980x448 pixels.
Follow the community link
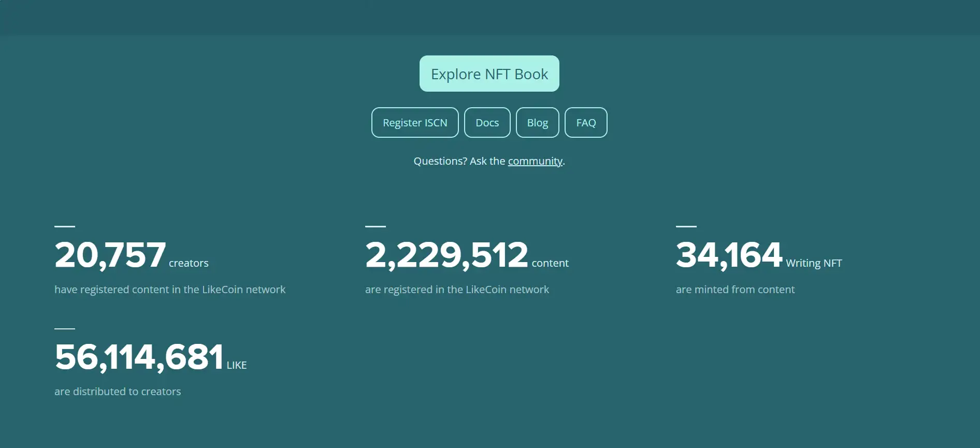(x=535, y=161)
